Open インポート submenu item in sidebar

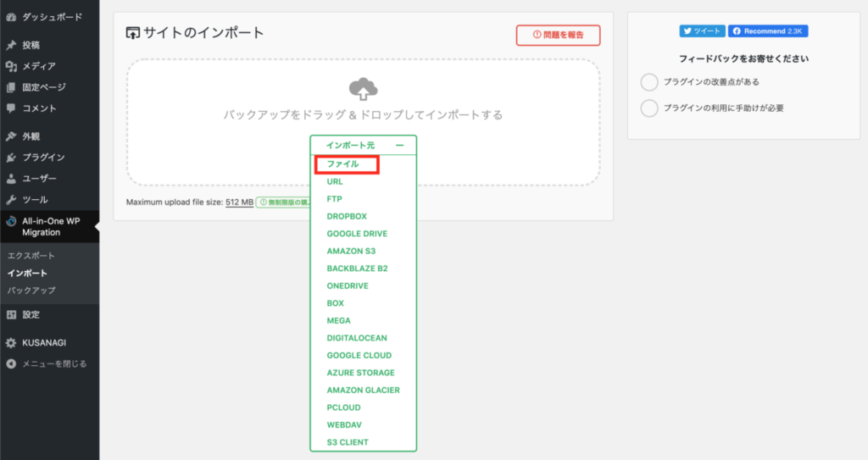pos(27,273)
